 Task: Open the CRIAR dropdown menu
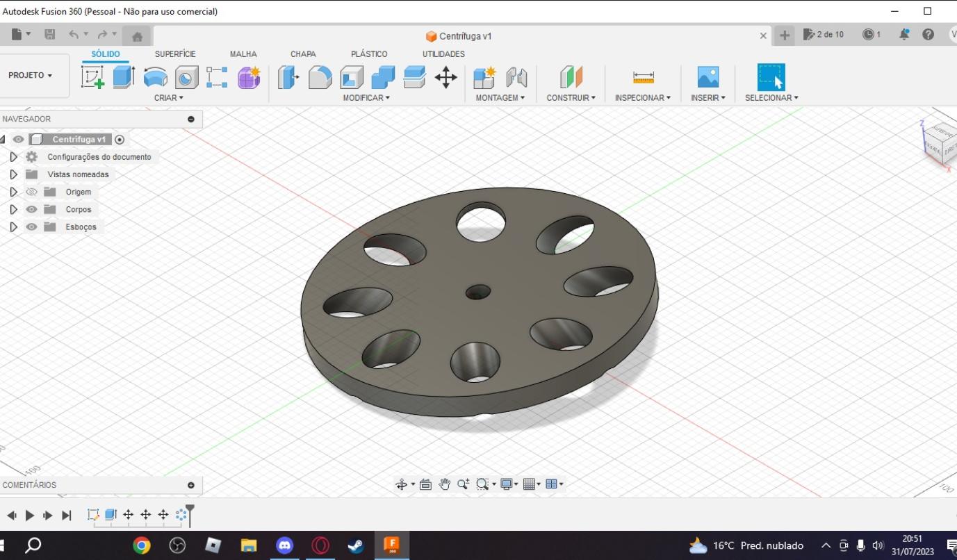coord(169,98)
